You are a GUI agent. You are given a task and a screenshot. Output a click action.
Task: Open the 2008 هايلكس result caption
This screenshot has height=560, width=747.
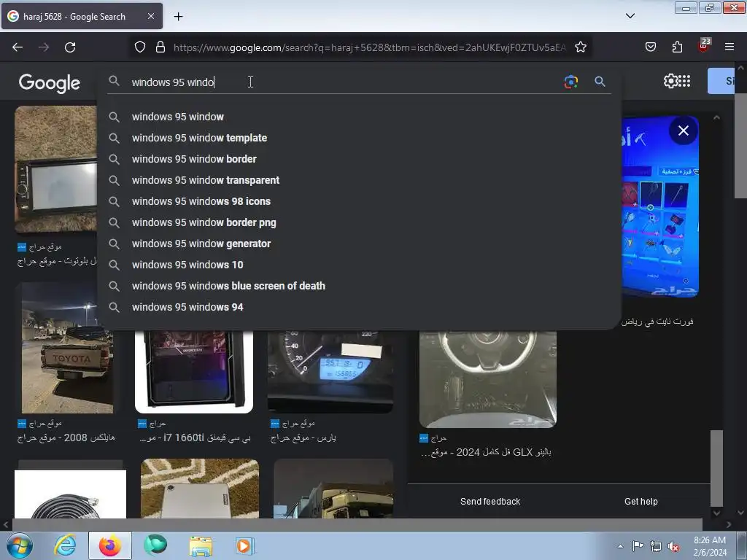pyautogui.click(x=66, y=437)
